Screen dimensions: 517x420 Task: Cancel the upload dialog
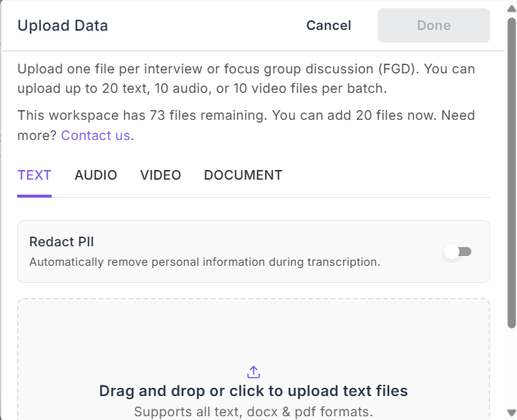[328, 25]
